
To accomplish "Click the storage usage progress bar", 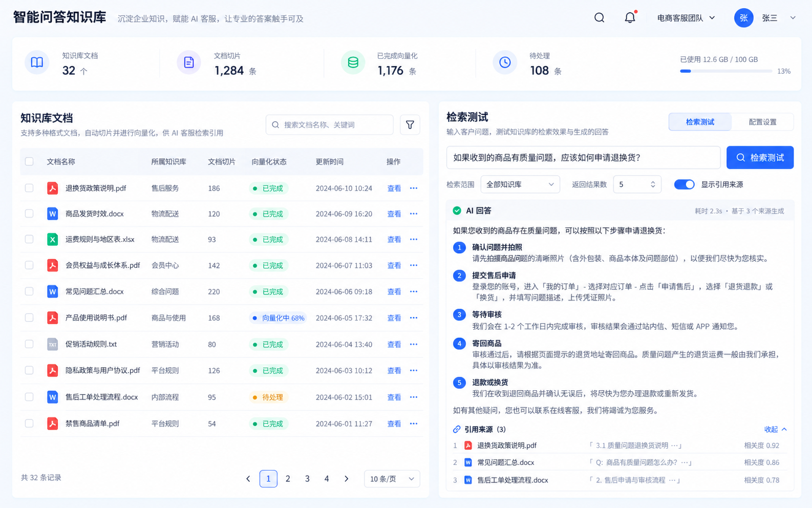I will pos(726,71).
